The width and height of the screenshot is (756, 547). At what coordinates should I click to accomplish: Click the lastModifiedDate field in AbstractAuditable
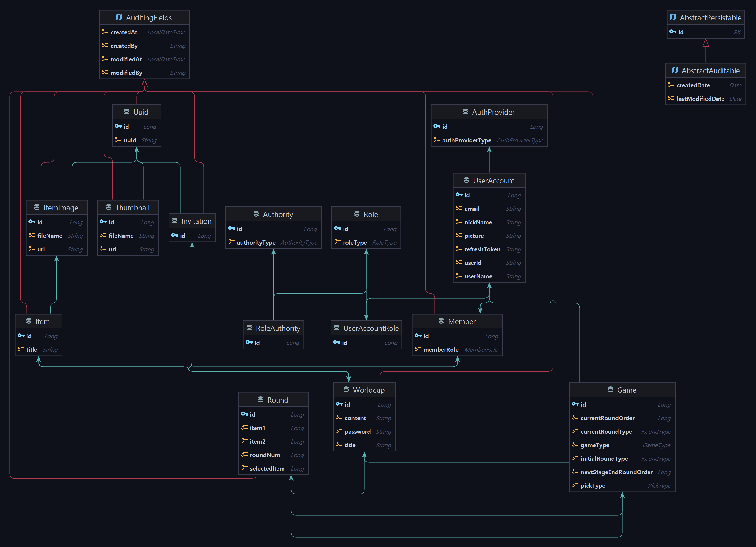700,99
